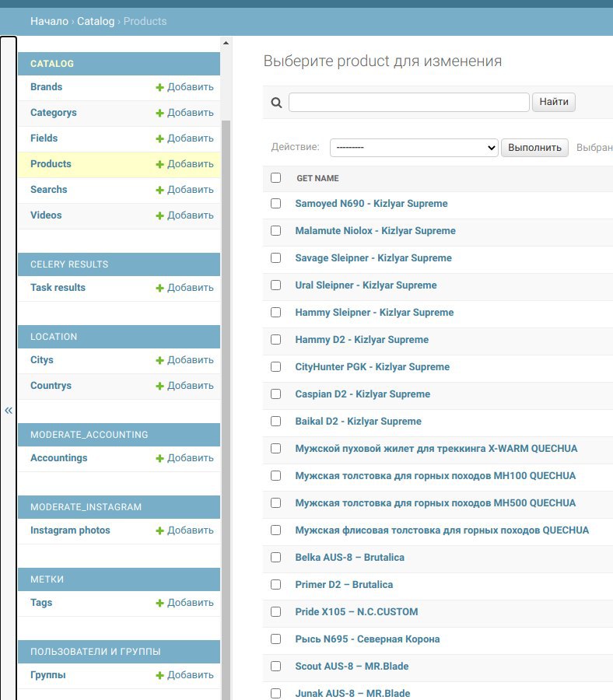Open the CATALOG section header

coord(52,64)
